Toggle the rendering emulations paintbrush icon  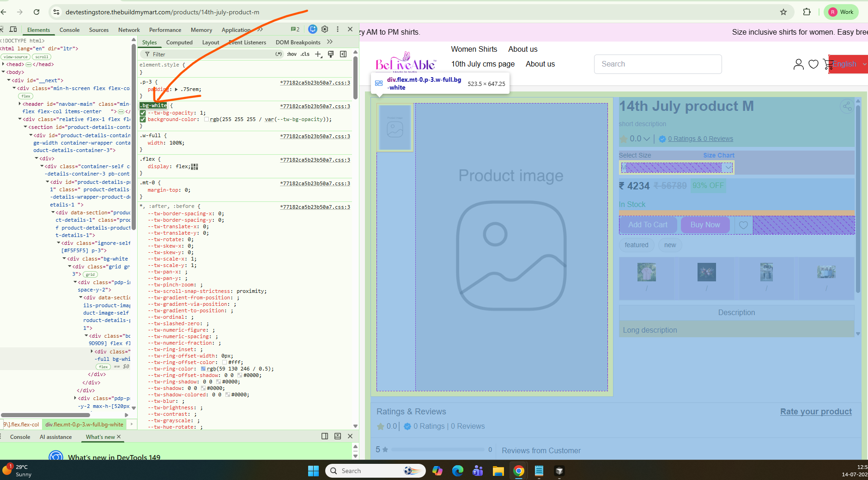pyautogui.click(x=331, y=54)
